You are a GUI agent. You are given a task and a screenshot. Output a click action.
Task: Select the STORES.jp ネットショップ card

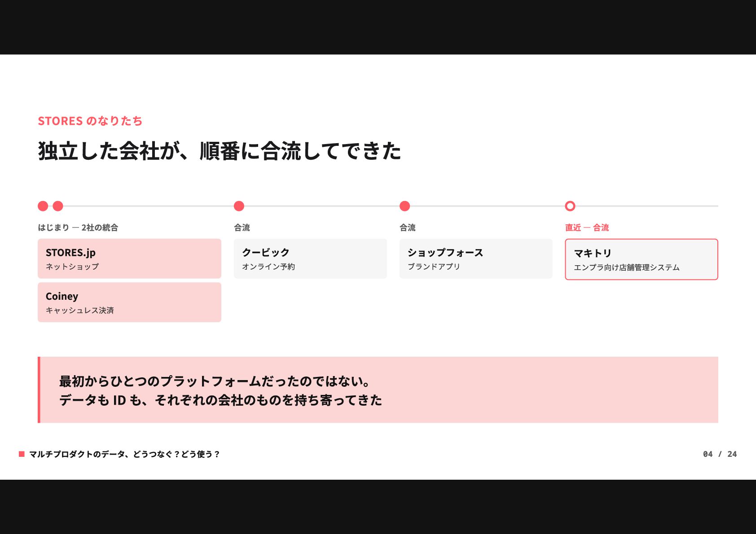(129, 258)
